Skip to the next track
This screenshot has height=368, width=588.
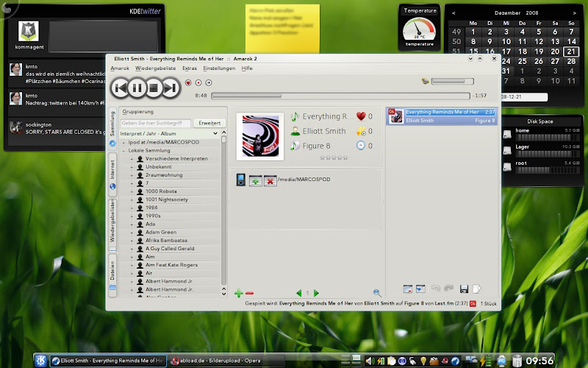(171, 88)
